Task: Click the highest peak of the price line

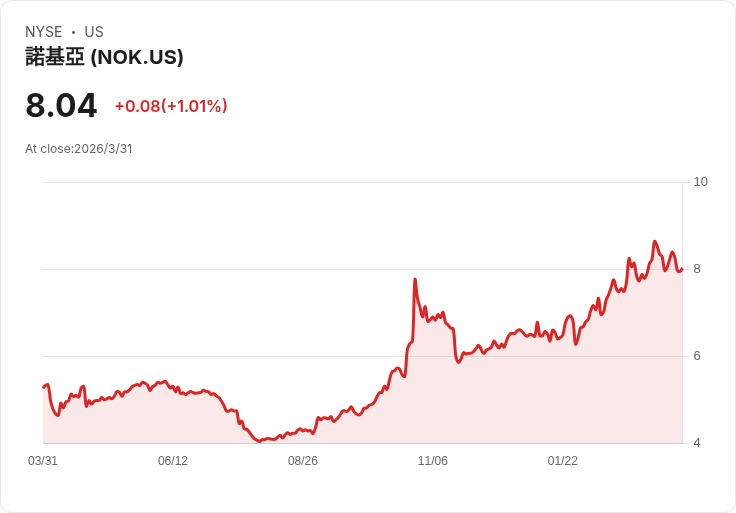Action: [654, 242]
